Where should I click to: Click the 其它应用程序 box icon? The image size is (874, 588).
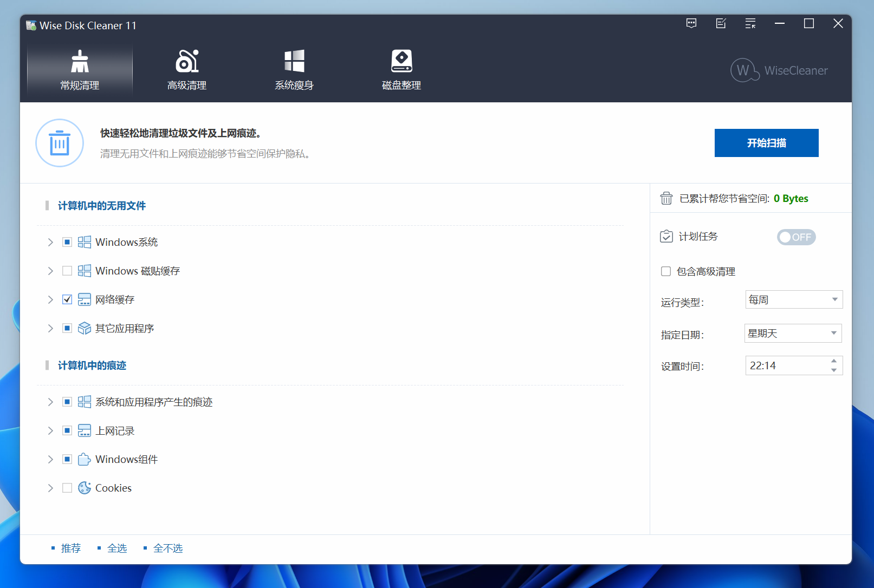(x=84, y=328)
